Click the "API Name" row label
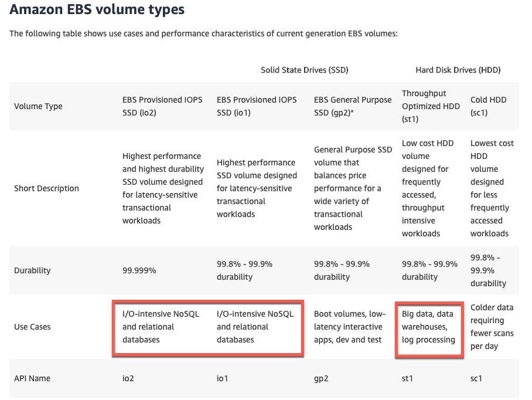The width and height of the screenshot is (532, 400). tap(32, 378)
